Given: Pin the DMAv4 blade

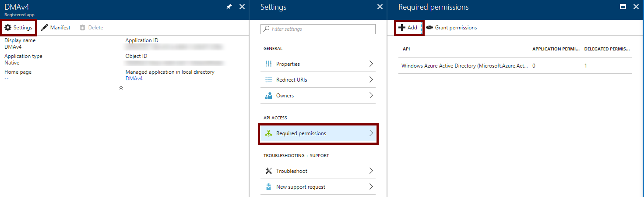Looking at the screenshot, I should coord(229,7).
